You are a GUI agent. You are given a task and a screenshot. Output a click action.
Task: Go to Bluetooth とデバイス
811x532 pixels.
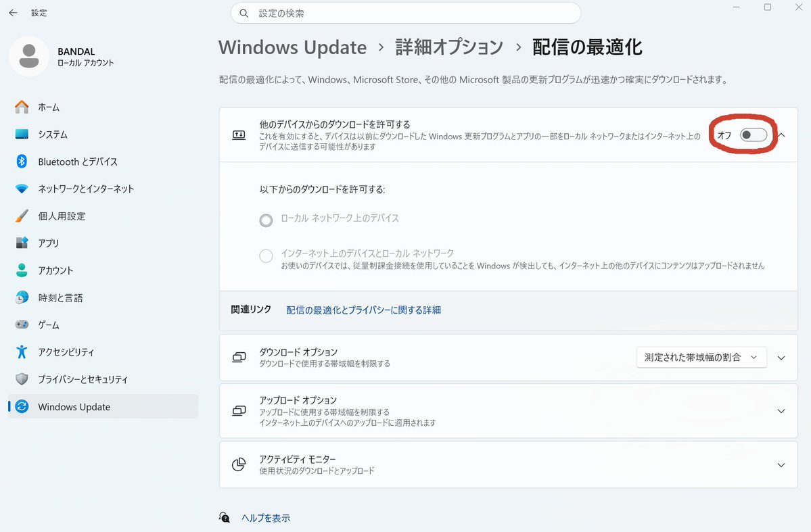point(103,162)
